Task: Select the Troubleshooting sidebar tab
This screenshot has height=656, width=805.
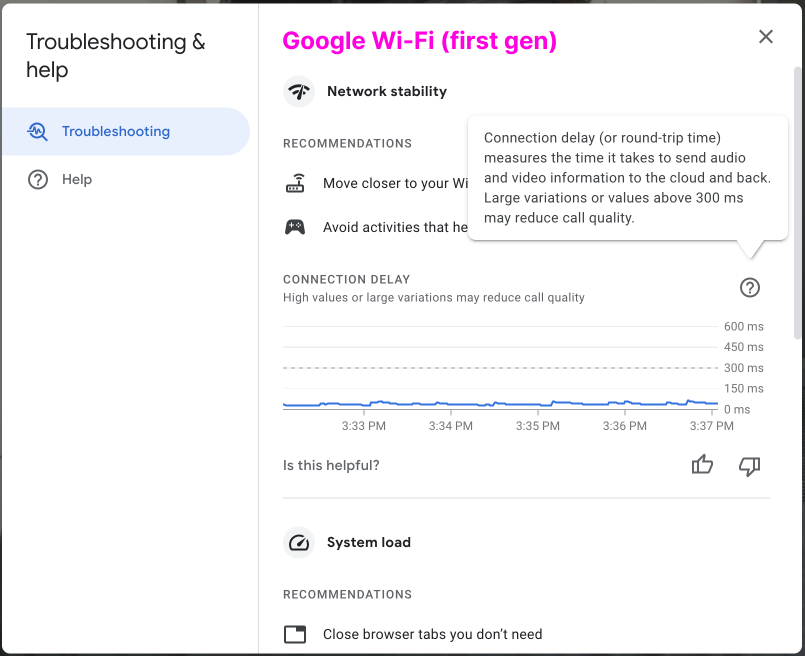Action: (115, 131)
